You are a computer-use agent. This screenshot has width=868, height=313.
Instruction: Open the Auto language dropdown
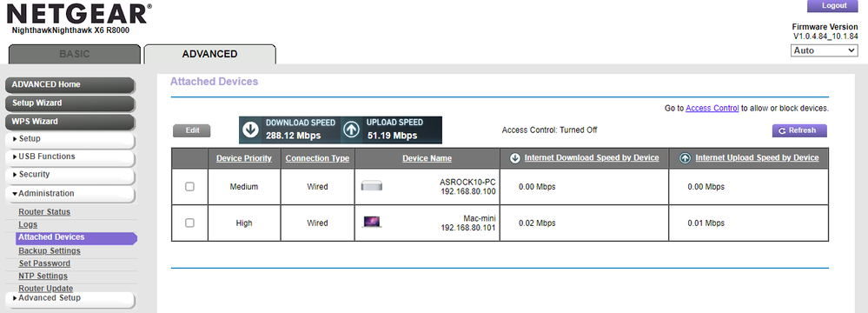click(x=825, y=50)
